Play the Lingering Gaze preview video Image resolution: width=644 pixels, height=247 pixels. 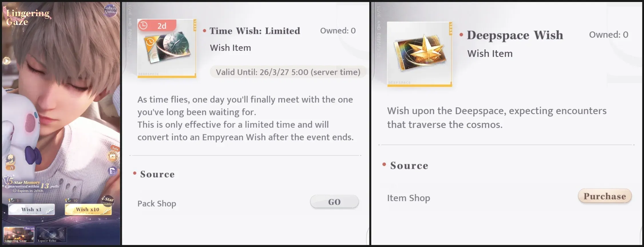click(x=7, y=61)
